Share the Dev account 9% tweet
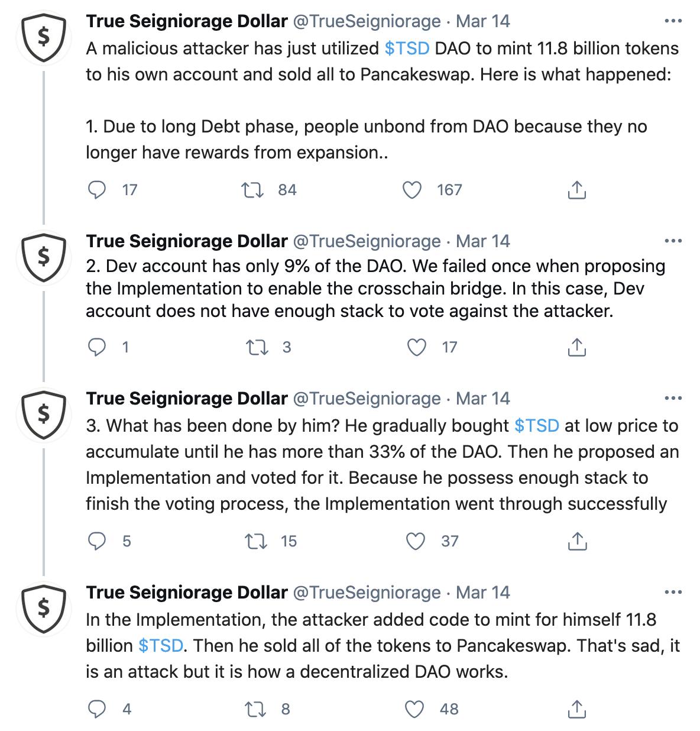Screen dimensions: 700x731 pos(576,347)
